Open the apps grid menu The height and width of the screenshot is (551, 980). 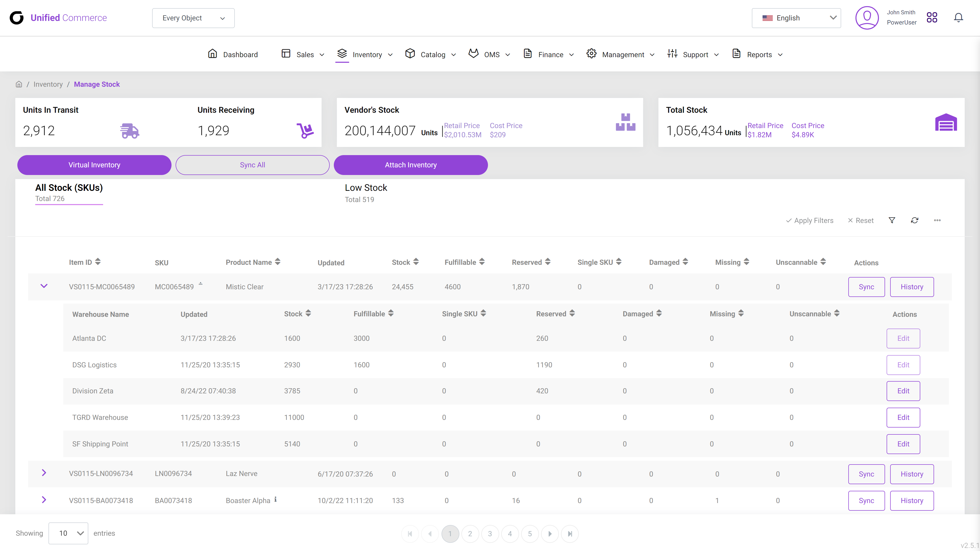coord(932,18)
